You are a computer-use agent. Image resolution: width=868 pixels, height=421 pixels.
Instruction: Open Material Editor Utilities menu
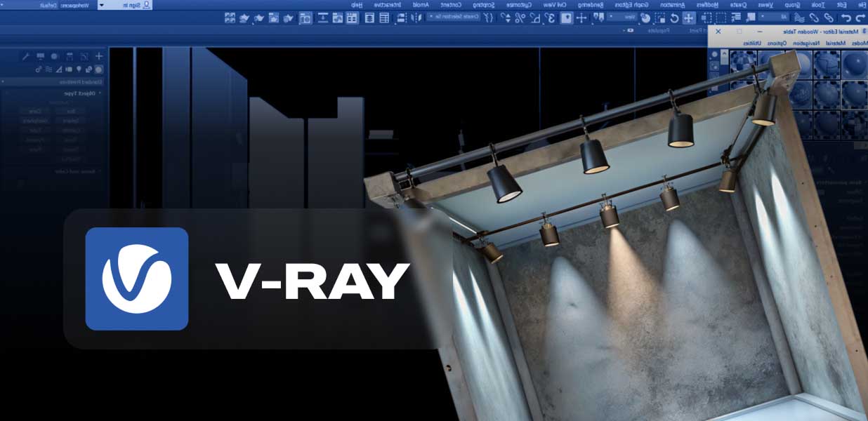pyautogui.click(x=752, y=44)
